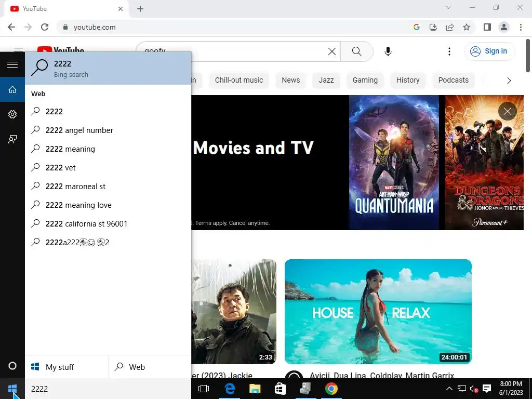This screenshot has width=532, height=399.
Task: Open Chrome profile avatar
Action: pyautogui.click(x=504, y=27)
